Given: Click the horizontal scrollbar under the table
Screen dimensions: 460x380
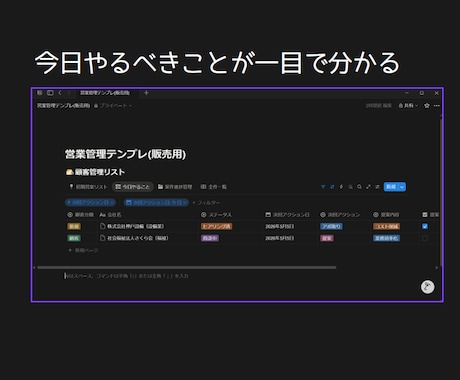Looking at the screenshot, I should 187,267.
